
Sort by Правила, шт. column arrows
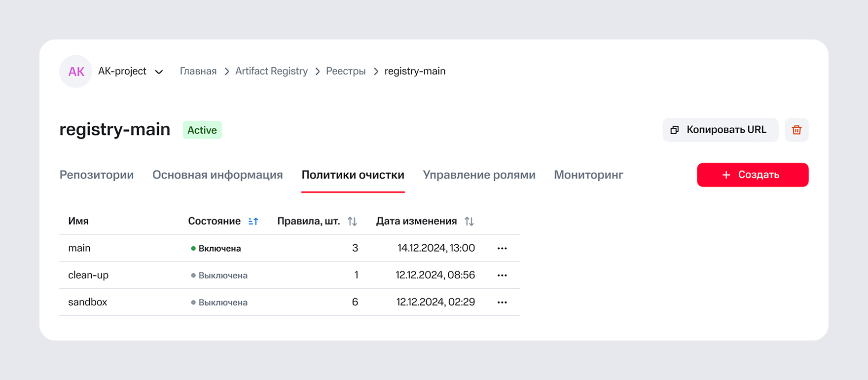(352, 222)
